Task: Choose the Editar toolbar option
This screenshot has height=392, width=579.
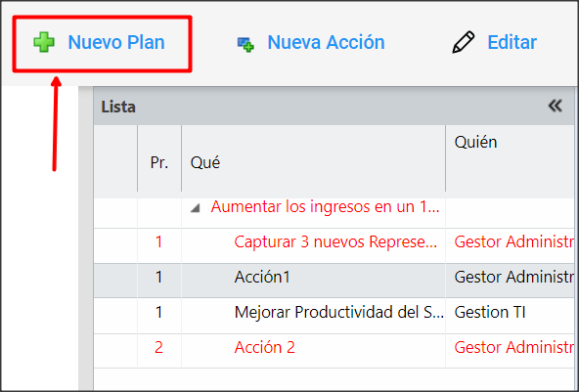Action: (x=512, y=42)
